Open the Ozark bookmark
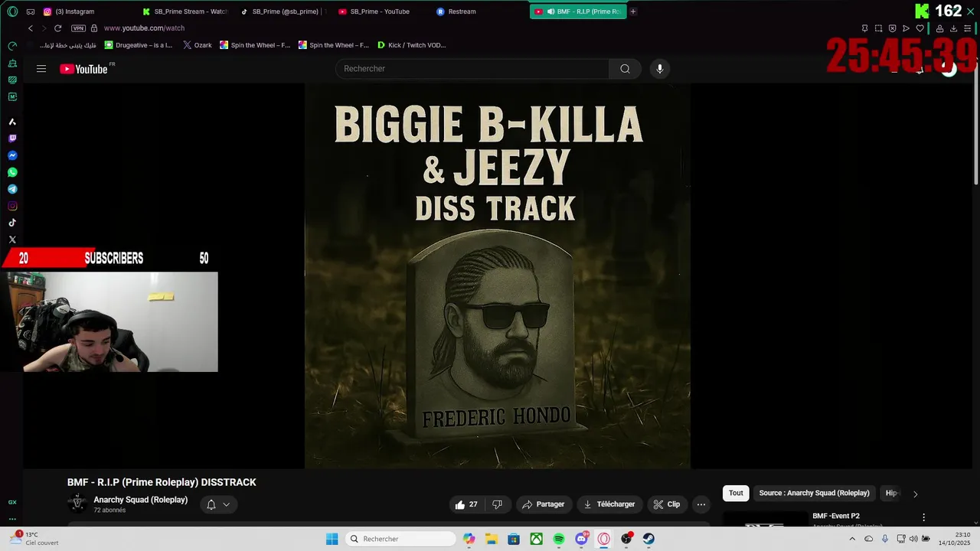 198,45
